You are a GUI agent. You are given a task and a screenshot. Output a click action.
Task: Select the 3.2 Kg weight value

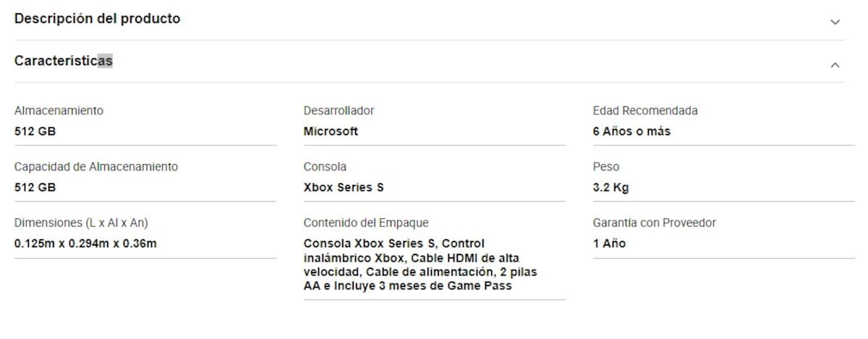coord(610,187)
